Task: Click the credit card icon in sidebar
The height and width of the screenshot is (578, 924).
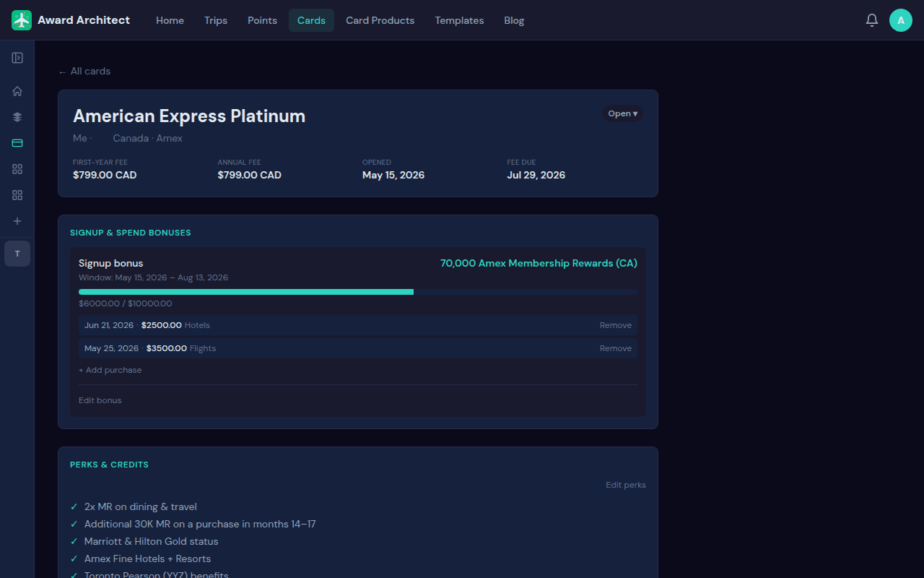Action: 17,143
